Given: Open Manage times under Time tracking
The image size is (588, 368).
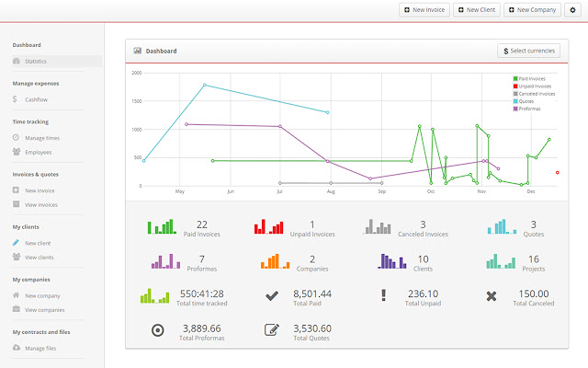Looking at the screenshot, I should point(42,137).
